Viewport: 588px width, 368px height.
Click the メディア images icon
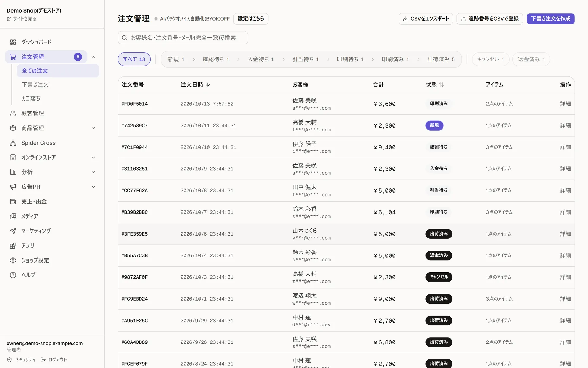13,216
